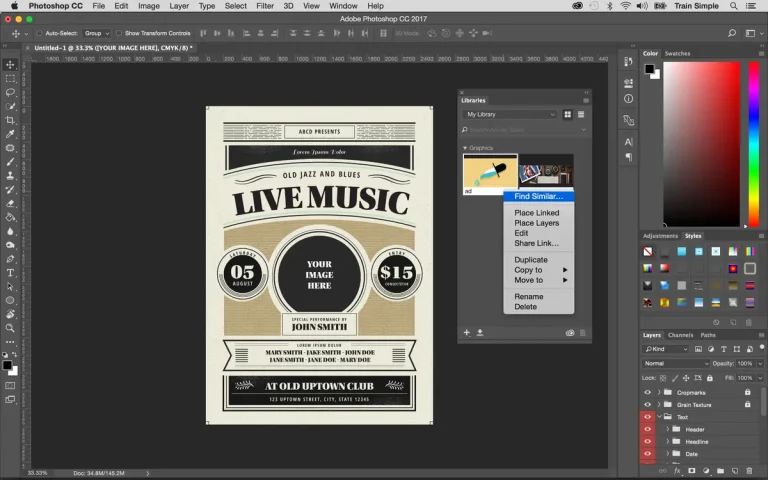Viewport: 768px width, 480px height.
Task: Select the Move tool
Action: [x=10, y=64]
